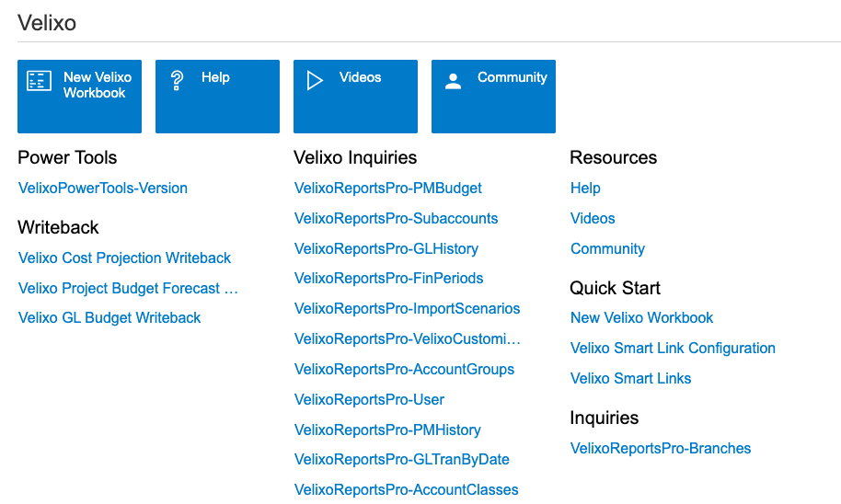Open VelixoPowerTools-Version link
This screenshot has width=841, height=504.
(103, 189)
